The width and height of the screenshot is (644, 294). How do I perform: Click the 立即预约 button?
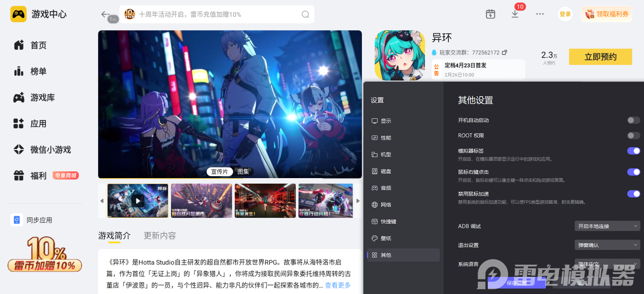point(600,57)
